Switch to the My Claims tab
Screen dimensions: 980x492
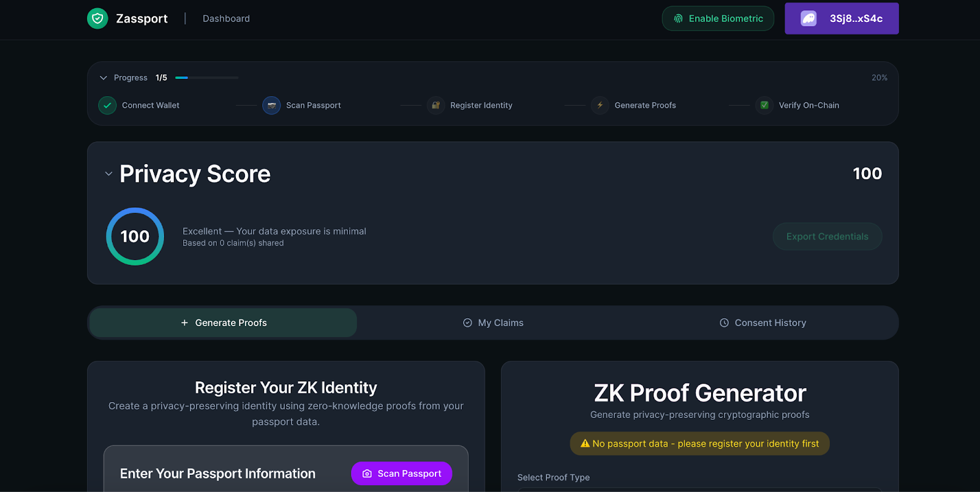pos(493,322)
